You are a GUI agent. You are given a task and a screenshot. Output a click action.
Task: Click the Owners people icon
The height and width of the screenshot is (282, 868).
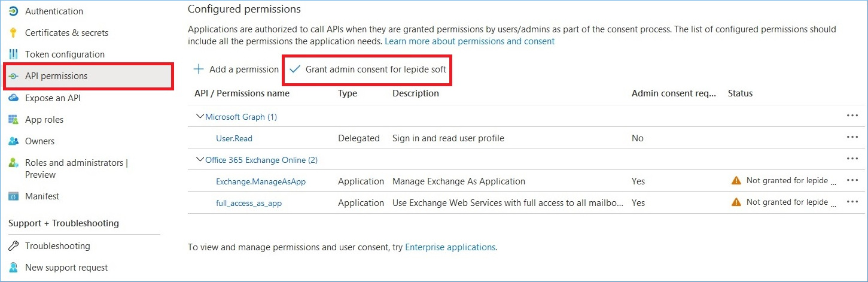click(13, 141)
